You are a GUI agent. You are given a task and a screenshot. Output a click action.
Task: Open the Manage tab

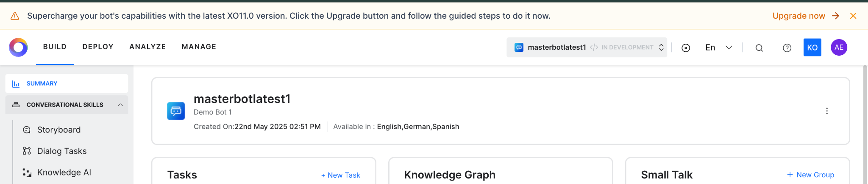coord(199,47)
